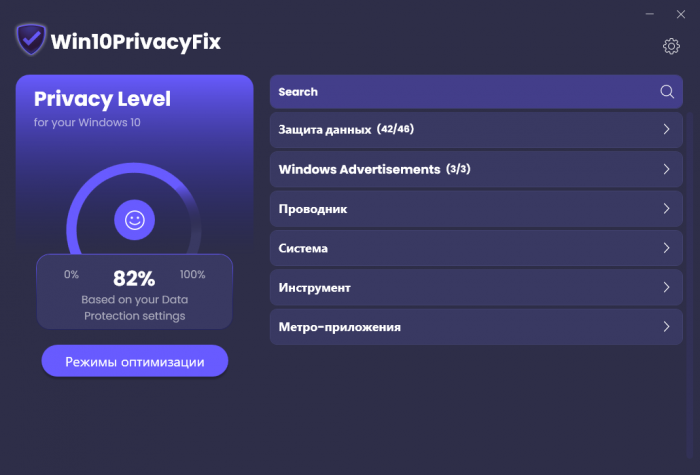Expand the Система section chevron
Viewport: 700px width, 475px height.
point(666,248)
